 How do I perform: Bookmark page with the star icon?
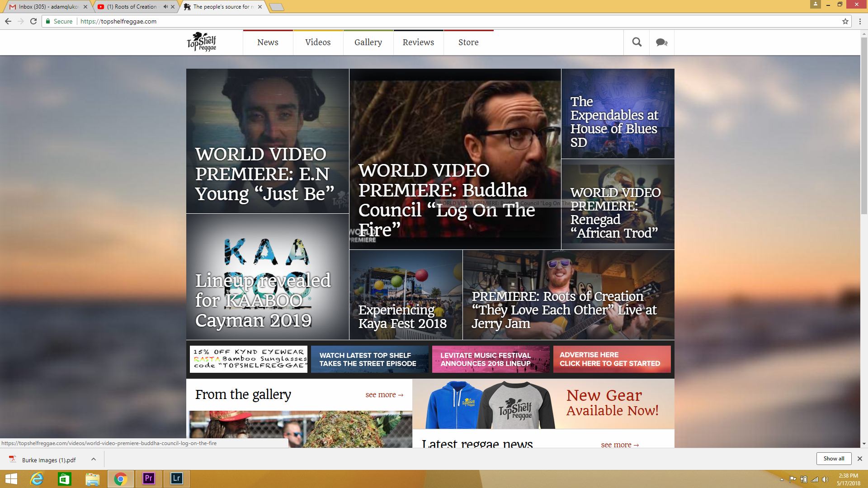click(x=845, y=21)
